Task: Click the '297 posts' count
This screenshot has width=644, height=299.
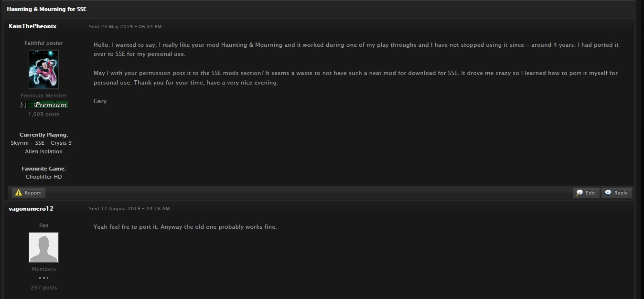Action: tap(44, 288)
